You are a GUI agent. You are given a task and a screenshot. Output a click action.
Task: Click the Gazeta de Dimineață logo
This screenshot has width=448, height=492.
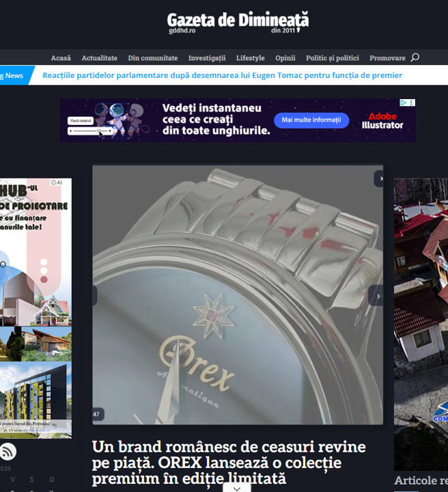point(238,23)
